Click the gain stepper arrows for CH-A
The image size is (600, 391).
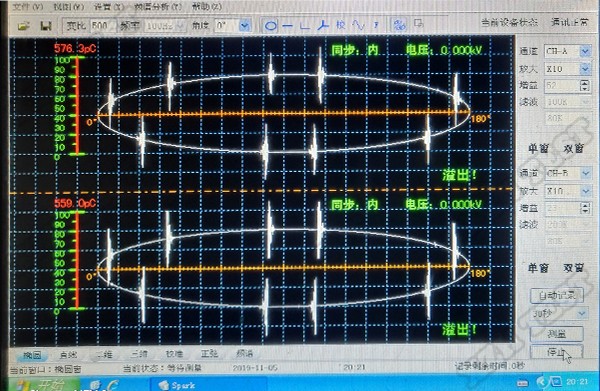(585, 86)
